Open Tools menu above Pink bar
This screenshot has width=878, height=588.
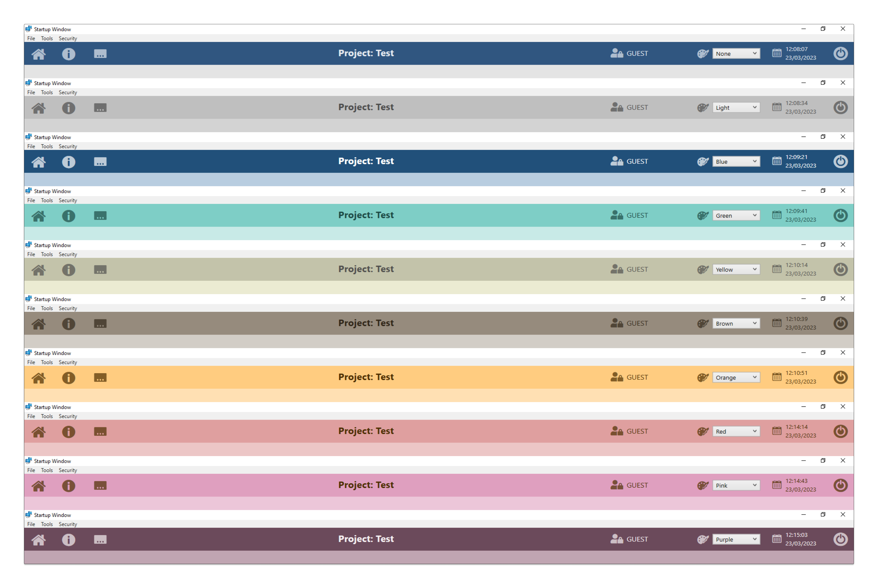[x=47, y=470]
